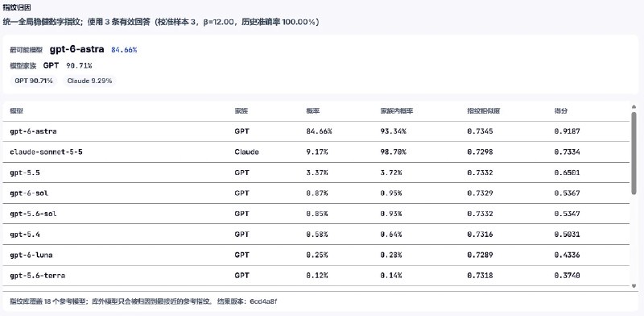This screenshot has height=316, width=644.
Task: Click the scrollbar down arrow of the table
Action: (634, 285)
